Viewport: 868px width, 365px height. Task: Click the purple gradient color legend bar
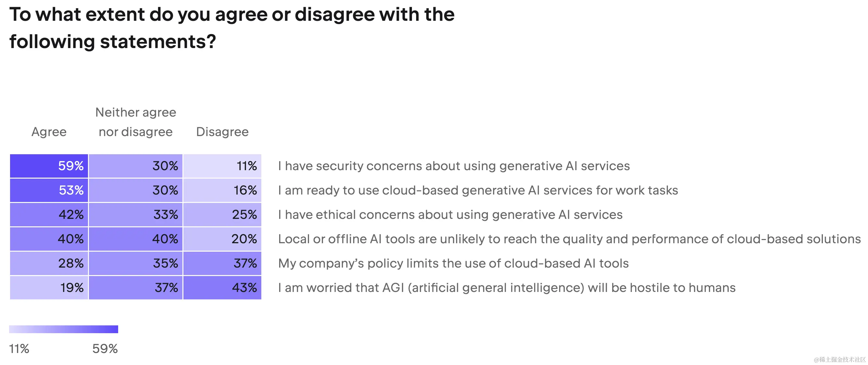click(64, 329)
